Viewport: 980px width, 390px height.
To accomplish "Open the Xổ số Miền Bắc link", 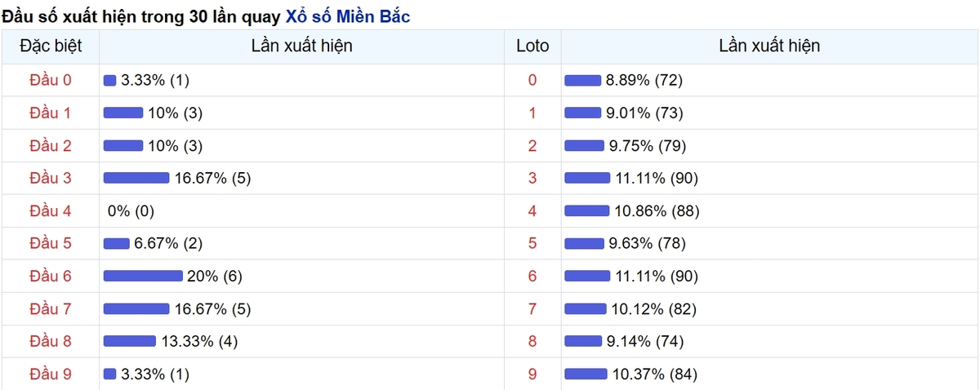I will pyautogui.click(x=348, y=16).
